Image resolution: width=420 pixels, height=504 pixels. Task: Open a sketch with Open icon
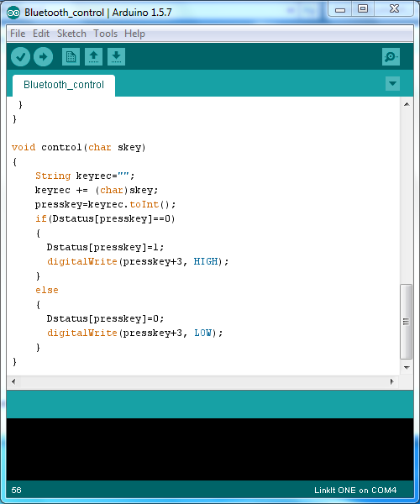93,57
